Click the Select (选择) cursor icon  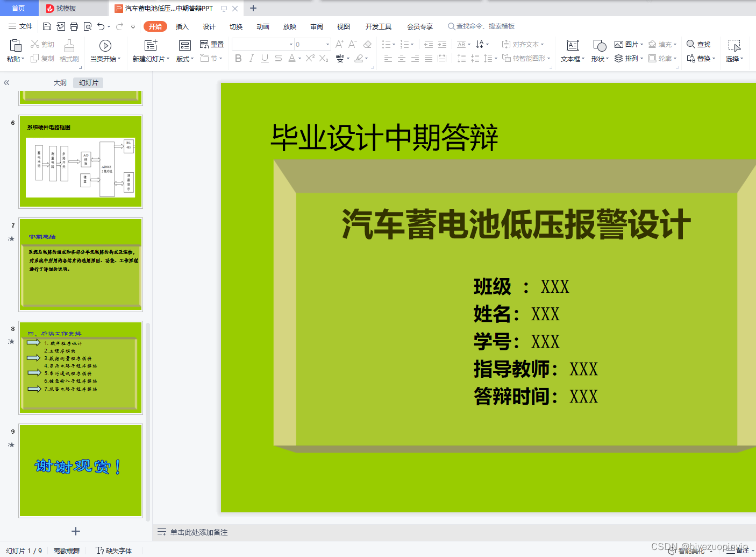click(x=734, y=46)
